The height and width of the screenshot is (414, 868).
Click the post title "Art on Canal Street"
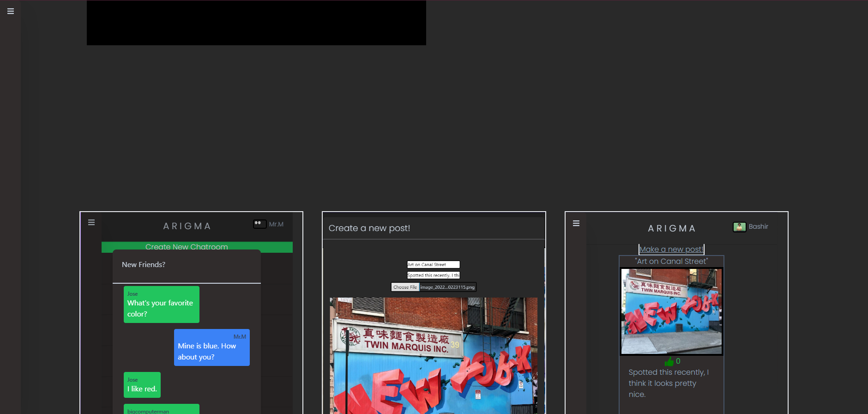[x=671, y=262]
